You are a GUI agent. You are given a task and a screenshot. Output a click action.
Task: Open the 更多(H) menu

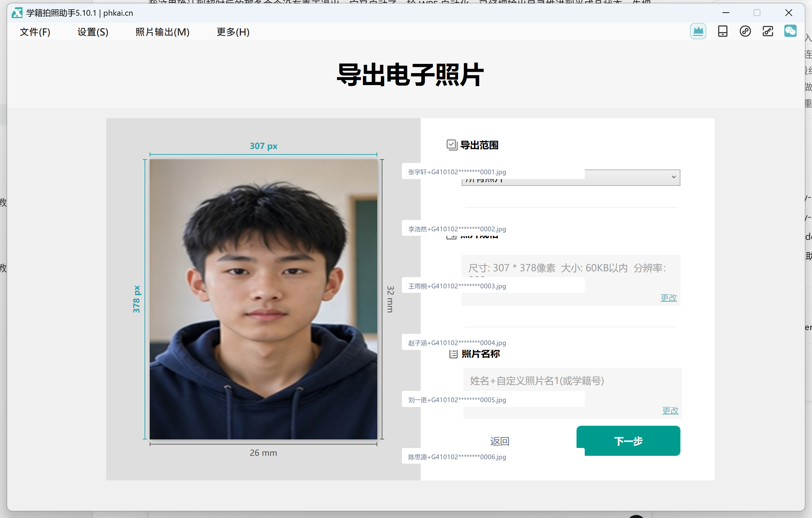tap(233, 32)
